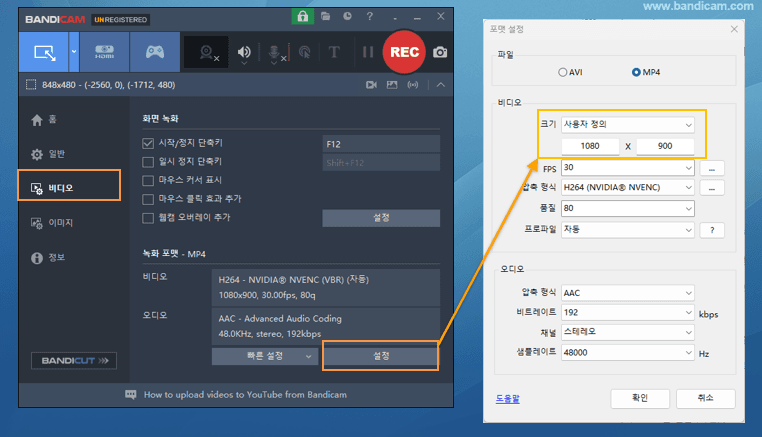This screenshot has height=437, width=762.
Task: Open 채널 channel dropdown (스테레오)
Action: (627, 332)
